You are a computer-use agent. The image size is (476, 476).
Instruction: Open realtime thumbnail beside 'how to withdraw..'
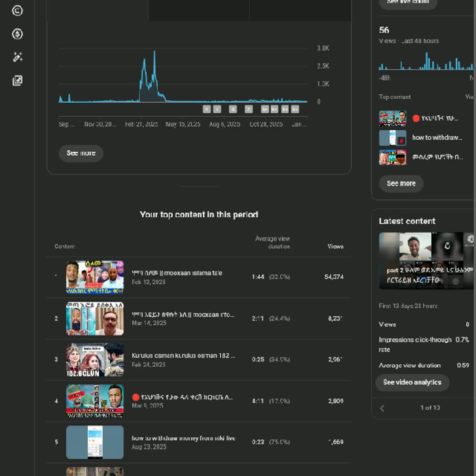tap(393, 138)
